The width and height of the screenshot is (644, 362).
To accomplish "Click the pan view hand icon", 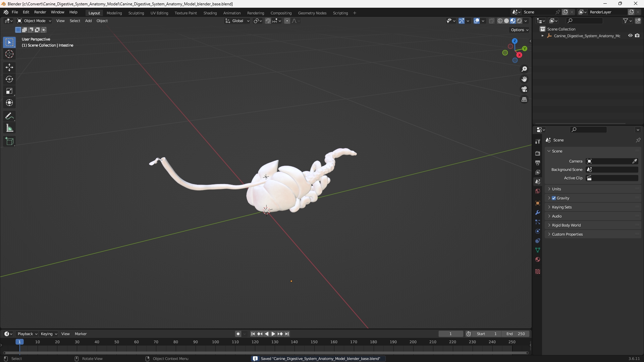I will (524, 79).
